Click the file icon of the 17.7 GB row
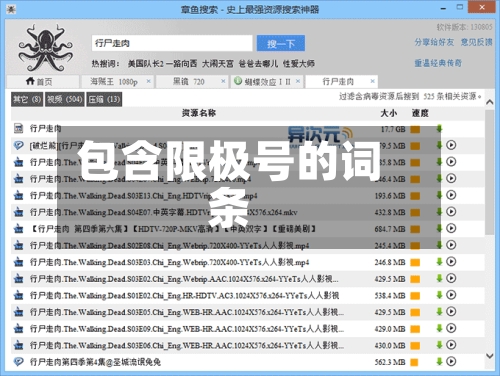Screen dimensions: 500x376 pos(19,128)
